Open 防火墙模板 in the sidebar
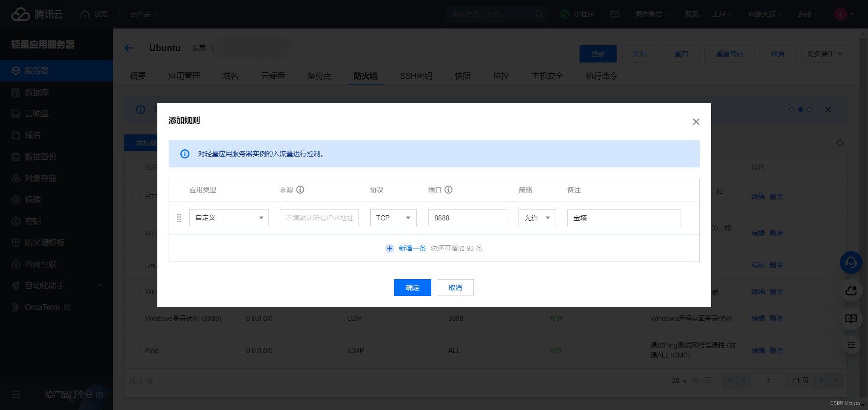 57,243
